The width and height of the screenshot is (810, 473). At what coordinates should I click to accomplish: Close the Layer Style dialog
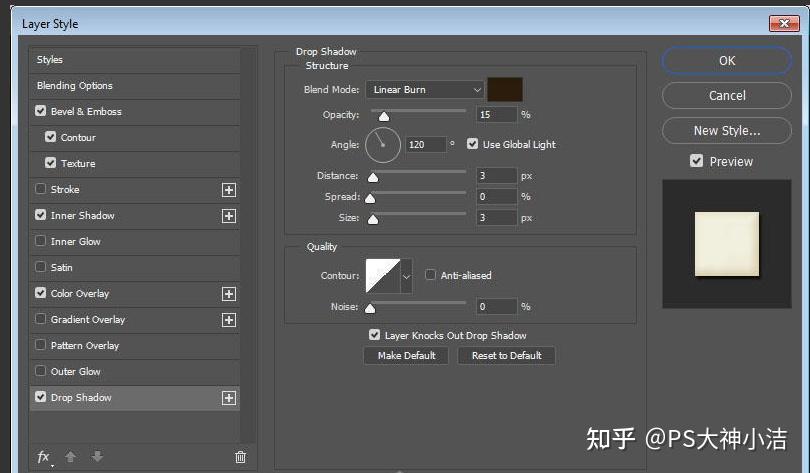pos(784,23)
